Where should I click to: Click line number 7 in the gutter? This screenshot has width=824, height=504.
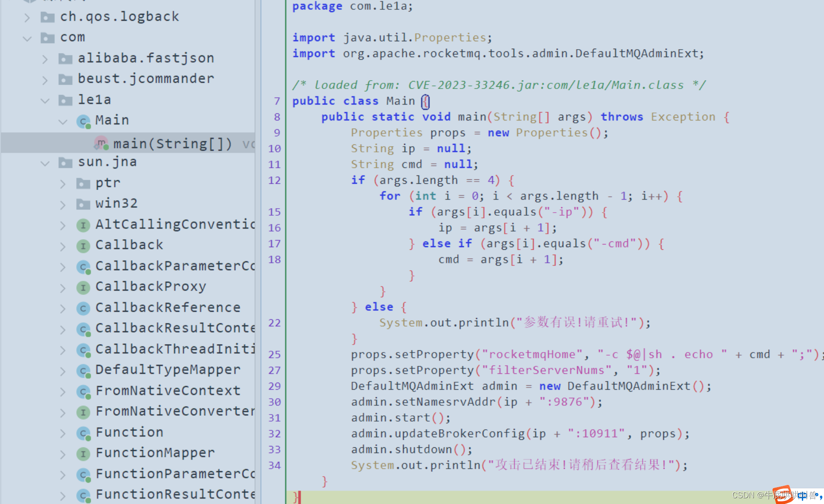pyautogui.click(x=277, y=101)
